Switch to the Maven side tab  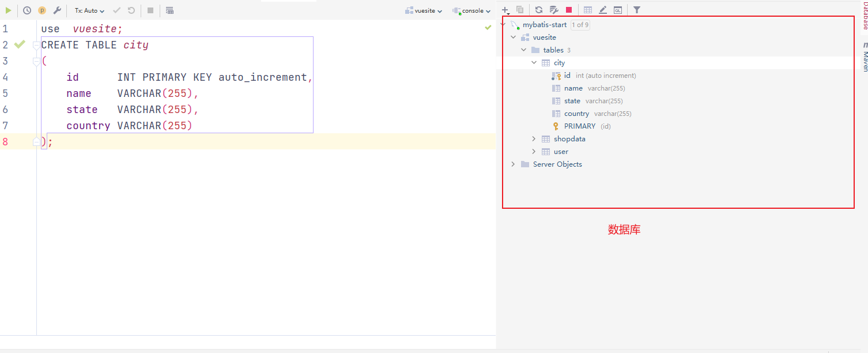pos(865,59)
